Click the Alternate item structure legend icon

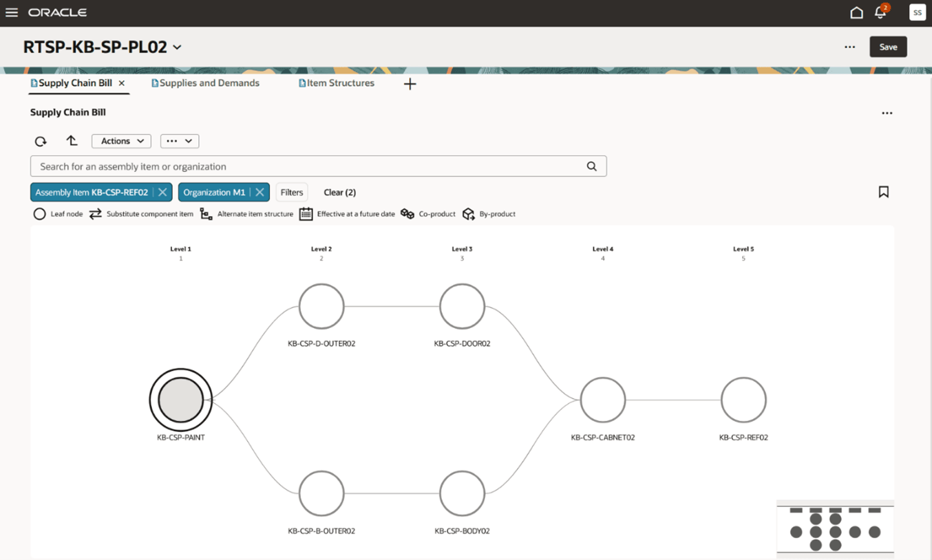pyautogui.click(x=206, y=214)
